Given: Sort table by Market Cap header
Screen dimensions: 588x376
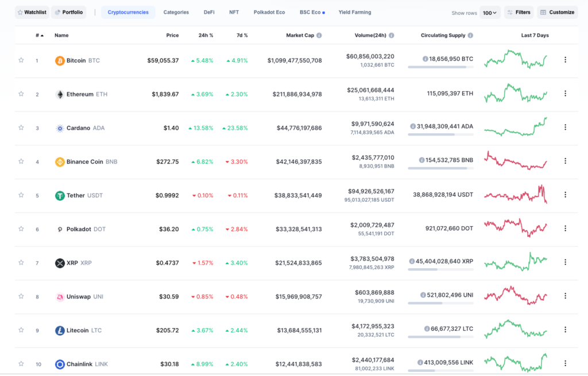Looking at the screenshot, I should coord(300,35).
